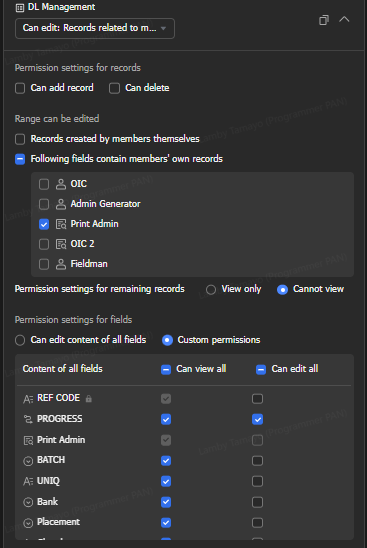The image size is (367, 548).
Task: Click the 'Permission settings for remaining records' label
Action: tap(100, 289)
